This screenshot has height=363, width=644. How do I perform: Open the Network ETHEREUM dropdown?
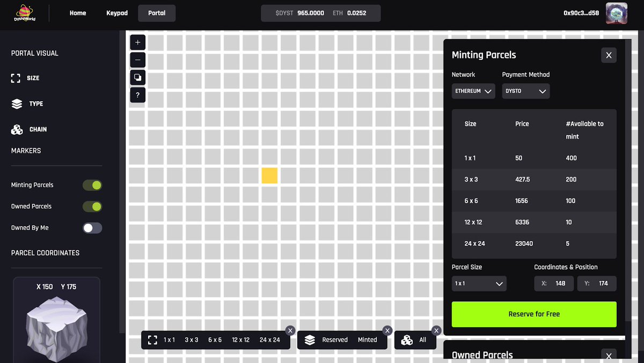tap(473, 91)
